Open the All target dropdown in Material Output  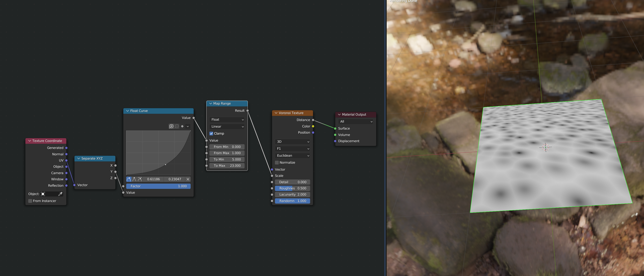pyautogui.click(x=356, y=121)
